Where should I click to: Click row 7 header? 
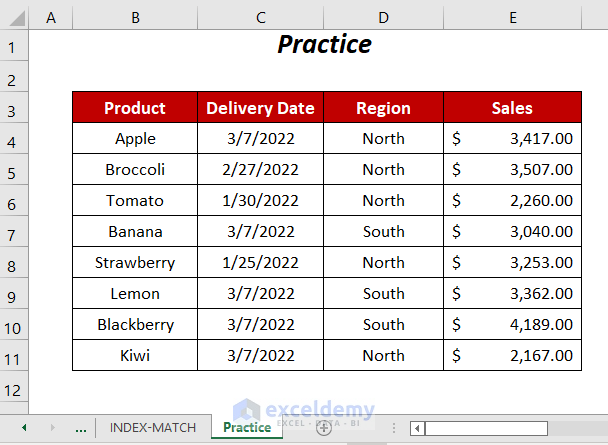click(14, 232)
